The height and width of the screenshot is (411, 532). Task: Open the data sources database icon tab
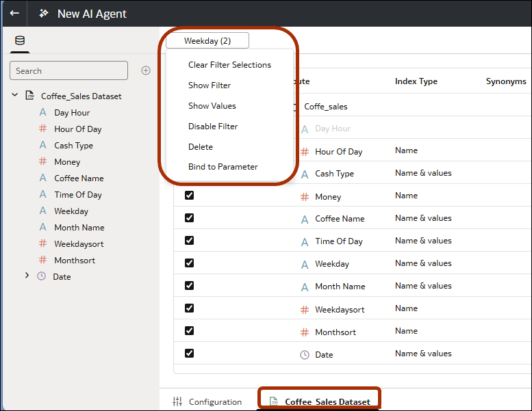[x=20, y=40]
